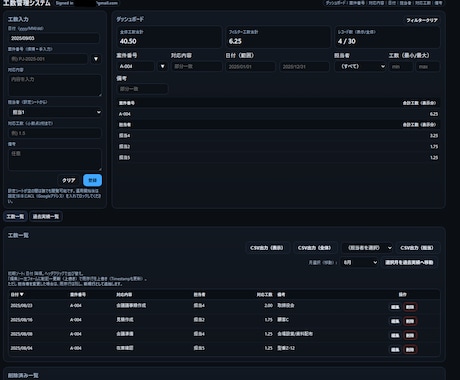
Task: Click the 担当者 column header in list table
Action: pos(199,295)
